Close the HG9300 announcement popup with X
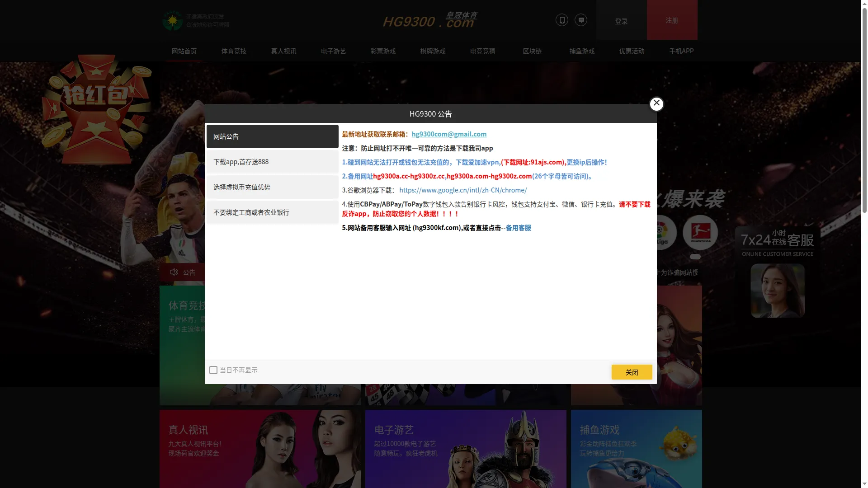Image resolution: width=868 pixels, height=488 pixels. pyautogui.click(x=656, y=103)
